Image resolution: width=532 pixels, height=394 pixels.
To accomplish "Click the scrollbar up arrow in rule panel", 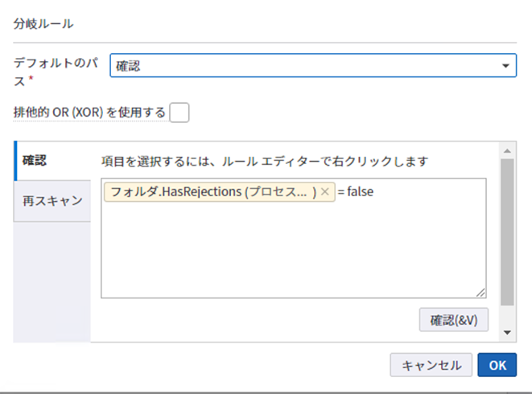I will (x=507, y=150).
